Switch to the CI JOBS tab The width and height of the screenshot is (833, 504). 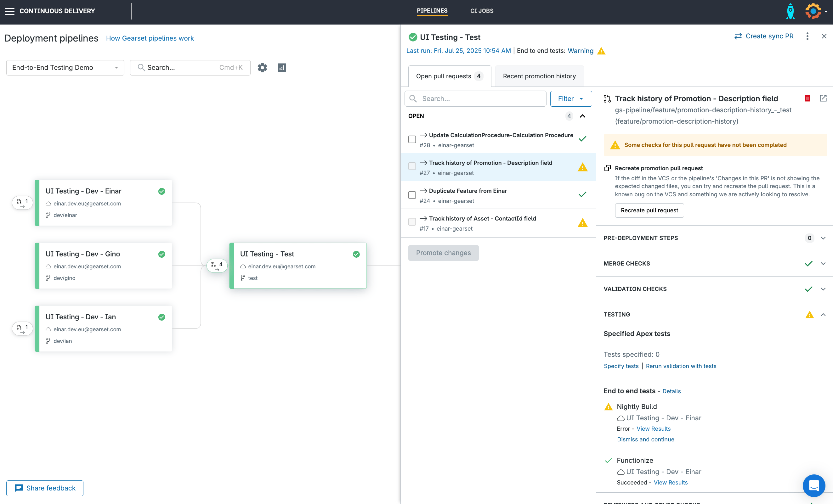click(482, 11)
